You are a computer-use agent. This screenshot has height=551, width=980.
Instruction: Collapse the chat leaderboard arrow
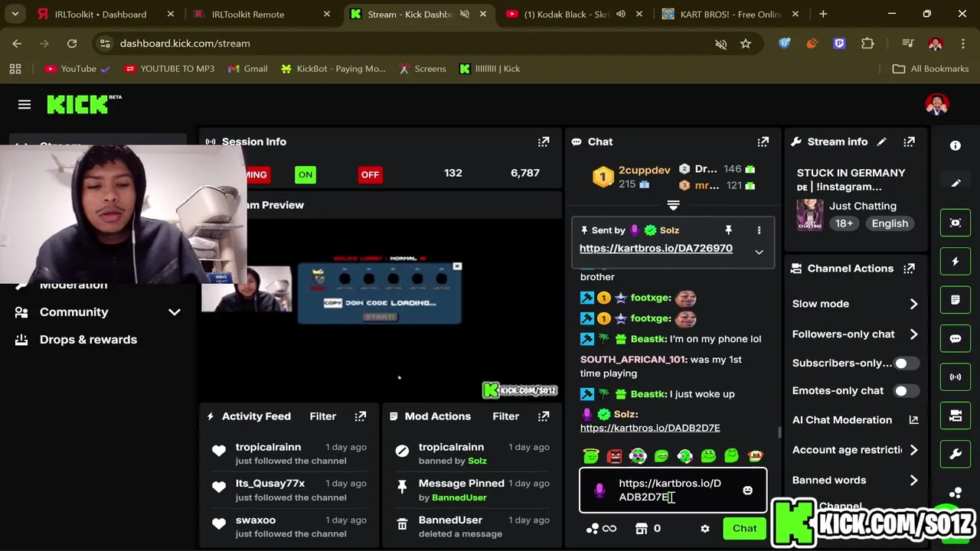pos(673,205)
